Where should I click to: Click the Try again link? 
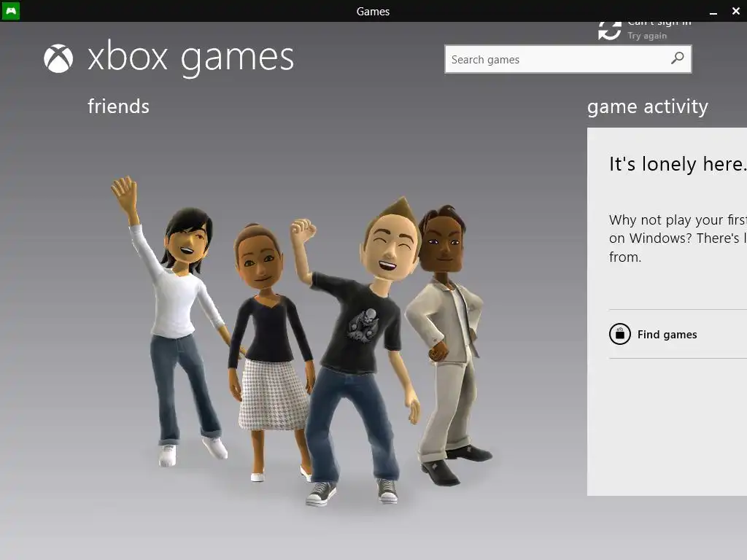pos(647,36)
